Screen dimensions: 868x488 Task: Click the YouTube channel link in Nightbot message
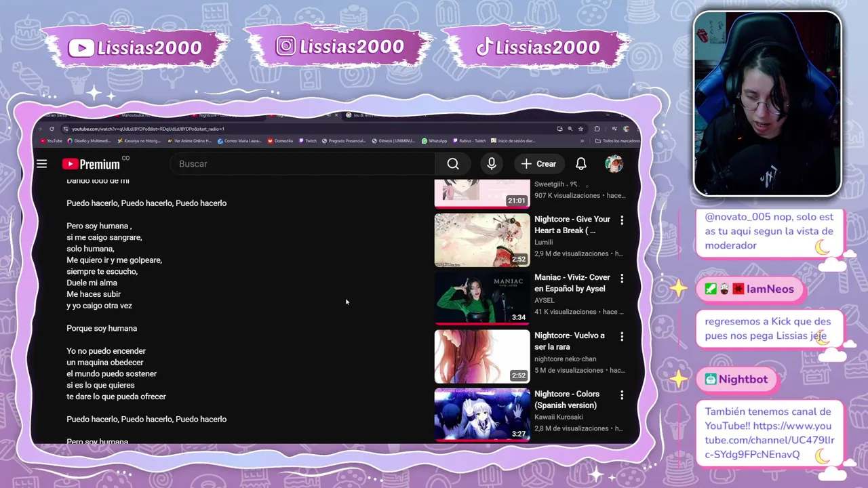coord(770,441)
